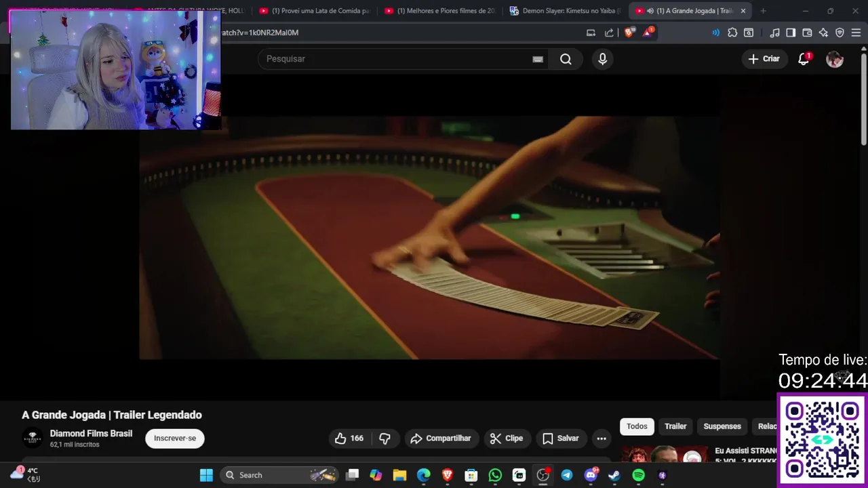868x488 pixels.
Task: Open the Brave Wallet icon
Action: (x=807, y=33)
